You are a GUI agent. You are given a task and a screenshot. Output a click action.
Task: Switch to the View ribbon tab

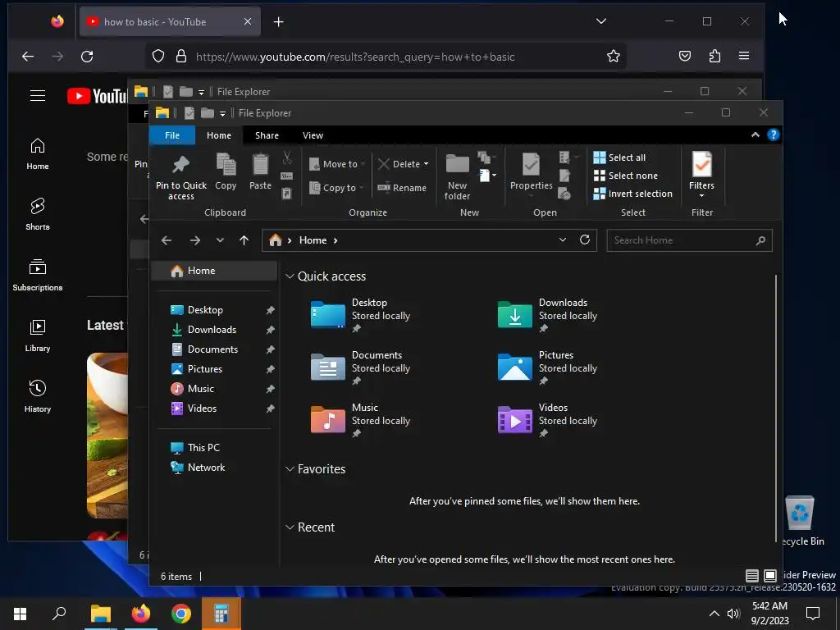313,135
